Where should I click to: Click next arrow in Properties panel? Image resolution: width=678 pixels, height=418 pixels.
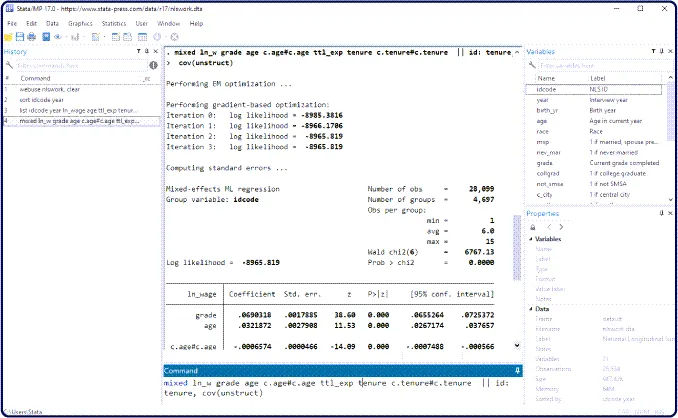click(561, 227)
